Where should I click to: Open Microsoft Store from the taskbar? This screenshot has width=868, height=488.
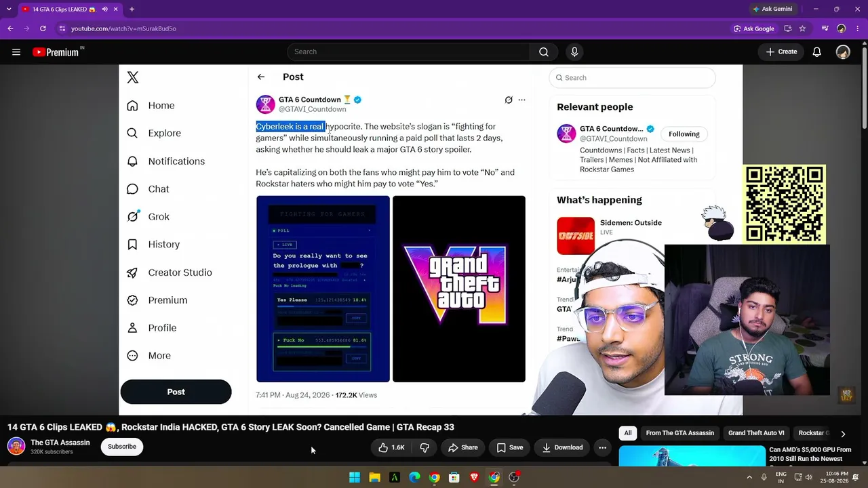pyautogui.click(x=454, y=477)
